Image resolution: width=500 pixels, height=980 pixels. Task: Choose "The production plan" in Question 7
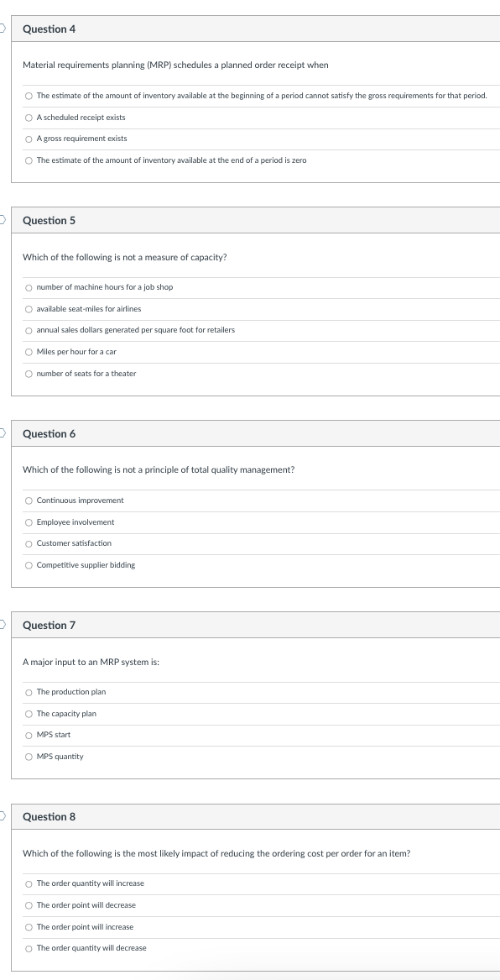pyautogui.click(x=29, y=691)
